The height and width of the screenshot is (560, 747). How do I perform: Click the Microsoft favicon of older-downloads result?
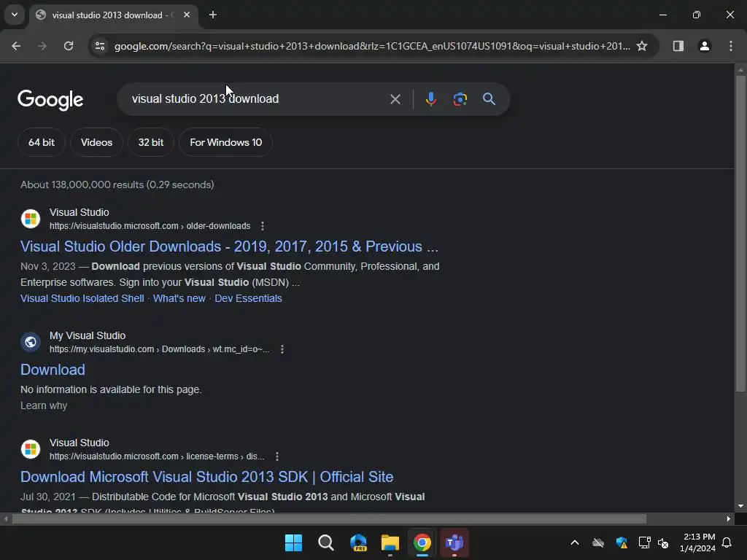(31, 219)
